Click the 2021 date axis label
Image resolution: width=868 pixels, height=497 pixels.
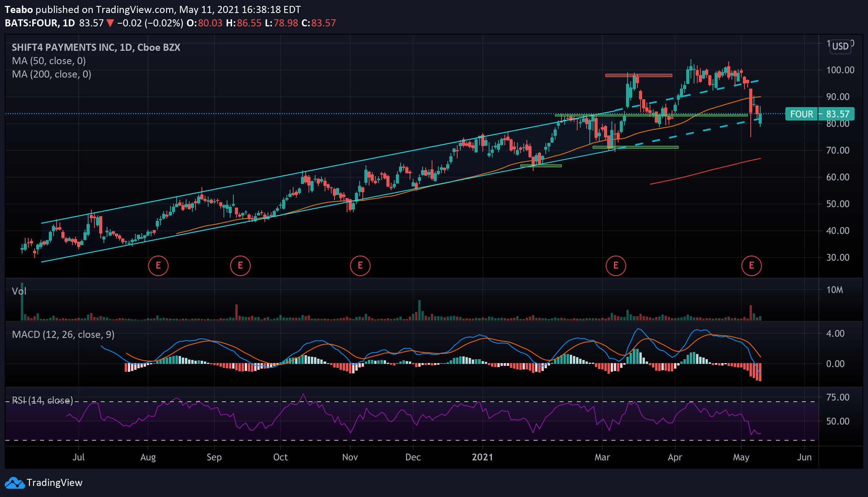tap(482, 457)
